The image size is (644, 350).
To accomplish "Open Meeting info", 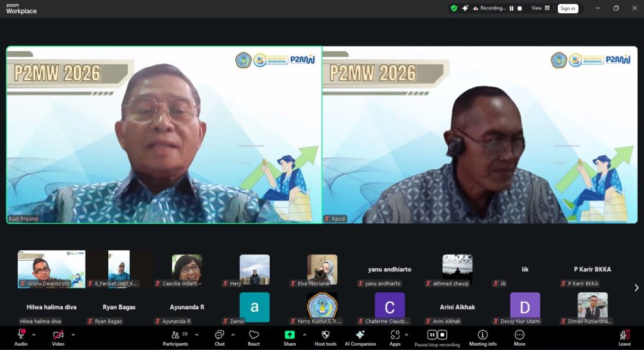I will coord(482,336).
